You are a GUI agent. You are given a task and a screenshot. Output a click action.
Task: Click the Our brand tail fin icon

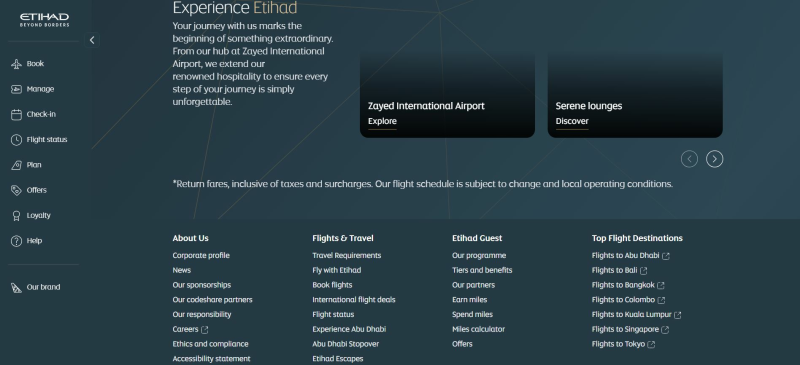point(16,287)
